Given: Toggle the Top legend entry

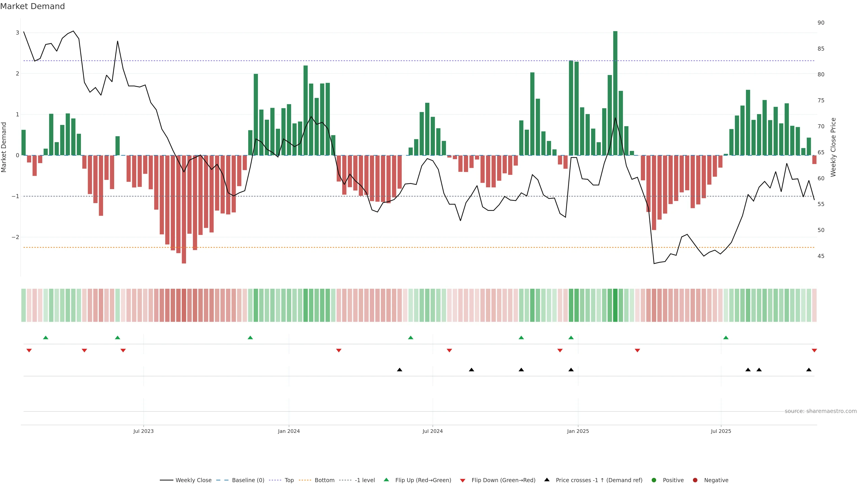Looking at the screenshot, I should click(x=289, y=480).
